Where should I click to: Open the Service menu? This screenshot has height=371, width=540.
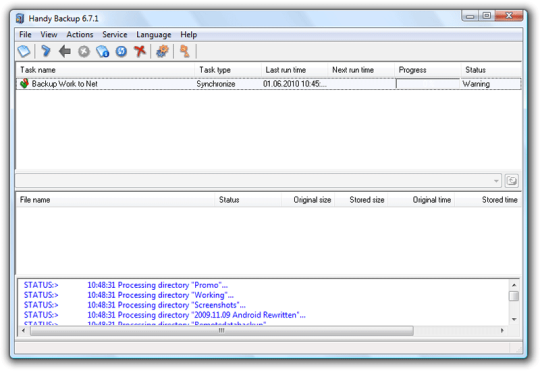[115, 34]
